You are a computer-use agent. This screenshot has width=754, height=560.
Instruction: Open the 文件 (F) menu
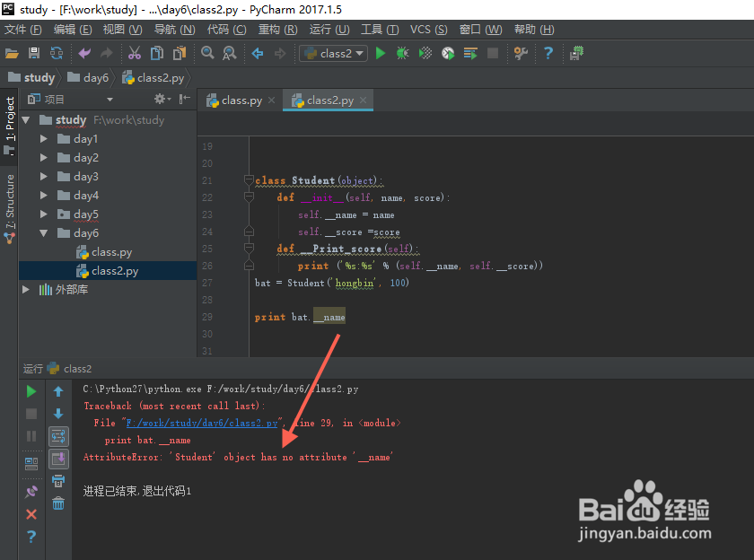pos(22,30)
